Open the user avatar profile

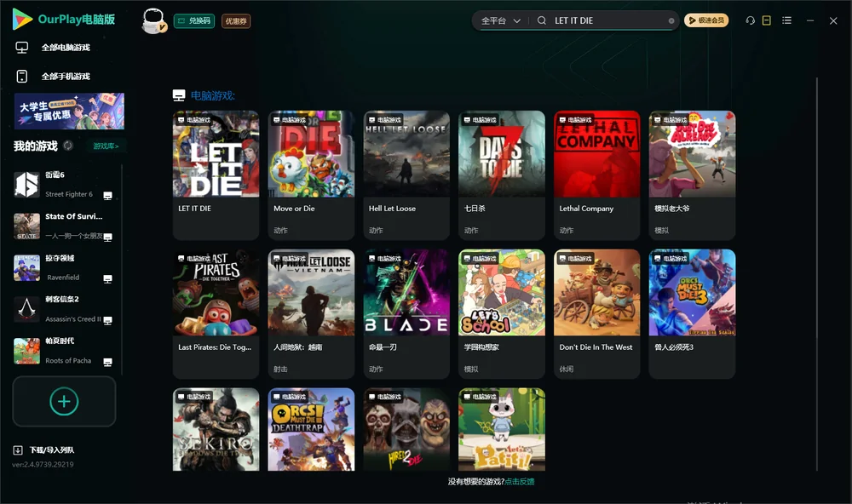153,20
